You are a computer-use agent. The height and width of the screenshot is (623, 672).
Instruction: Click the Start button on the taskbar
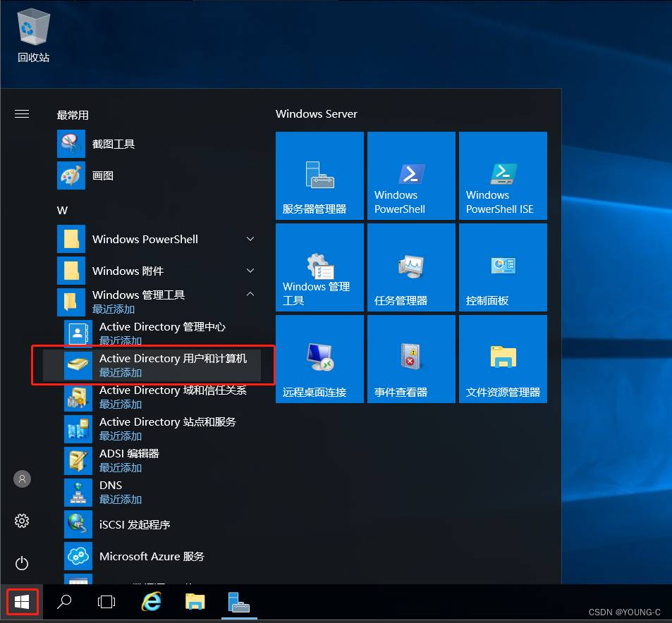coord(22,602)
